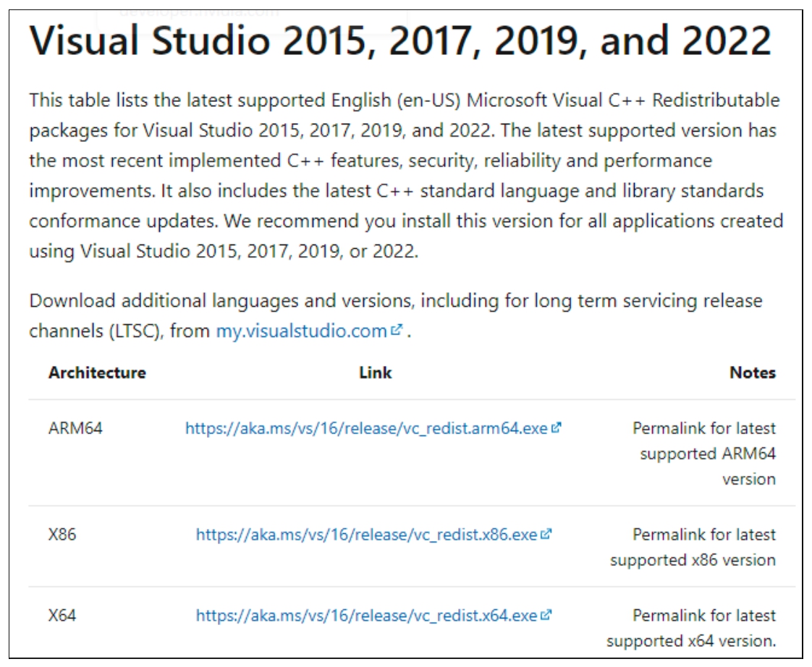Select the X64 architecture cell
812x667 pixels.
[x=62, y=616]
